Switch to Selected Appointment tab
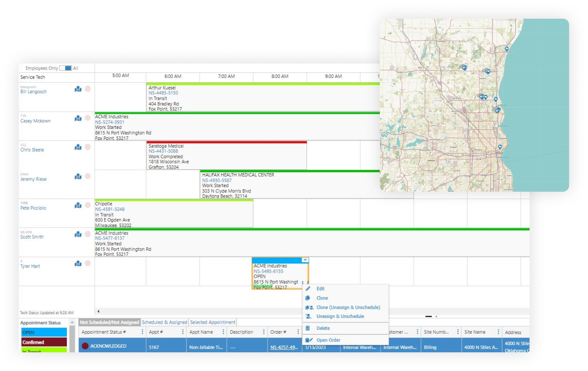 tap(213, 322)
